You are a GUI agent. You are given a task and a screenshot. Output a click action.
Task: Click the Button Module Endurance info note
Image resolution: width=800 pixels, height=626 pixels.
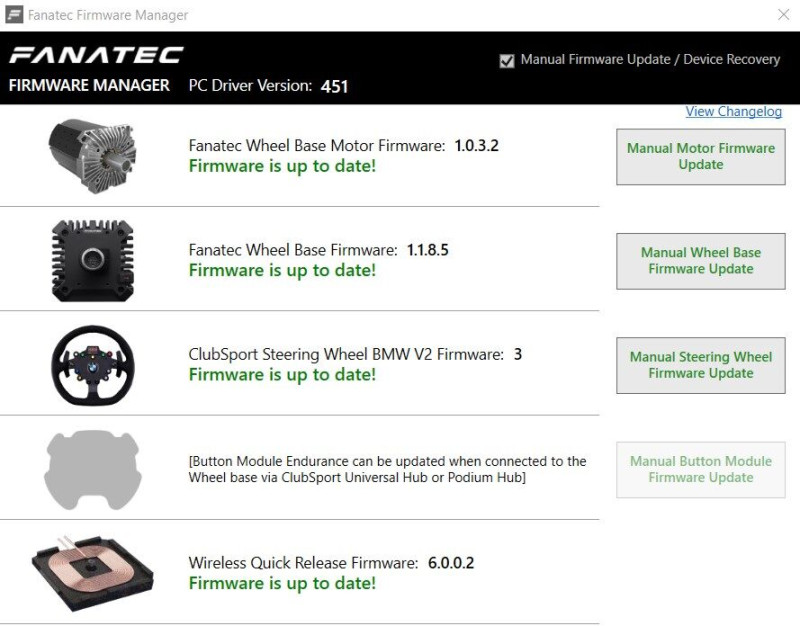387,469
